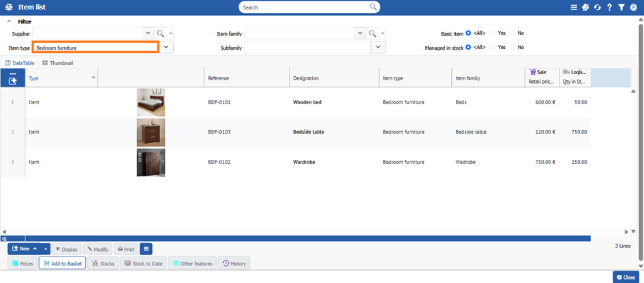Select No for Managed in stock
This screenshot has height=283, width=644.
click(x=512, y=47)
